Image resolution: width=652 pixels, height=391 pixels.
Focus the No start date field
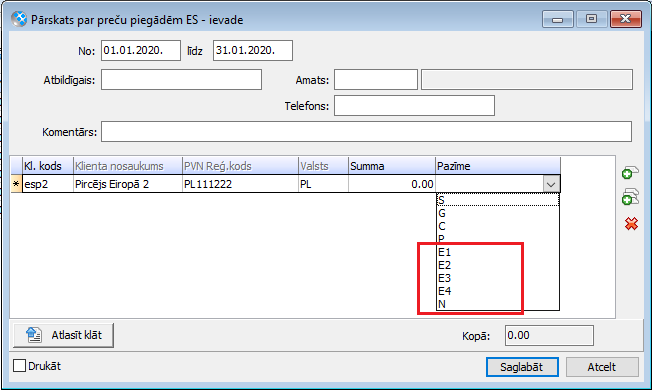coord(141,50)
